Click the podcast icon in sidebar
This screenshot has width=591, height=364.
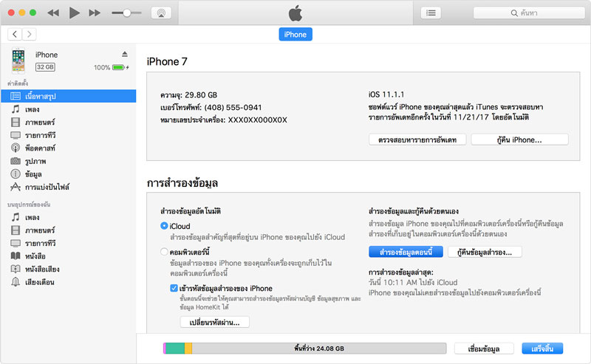[x=16, y=148]
